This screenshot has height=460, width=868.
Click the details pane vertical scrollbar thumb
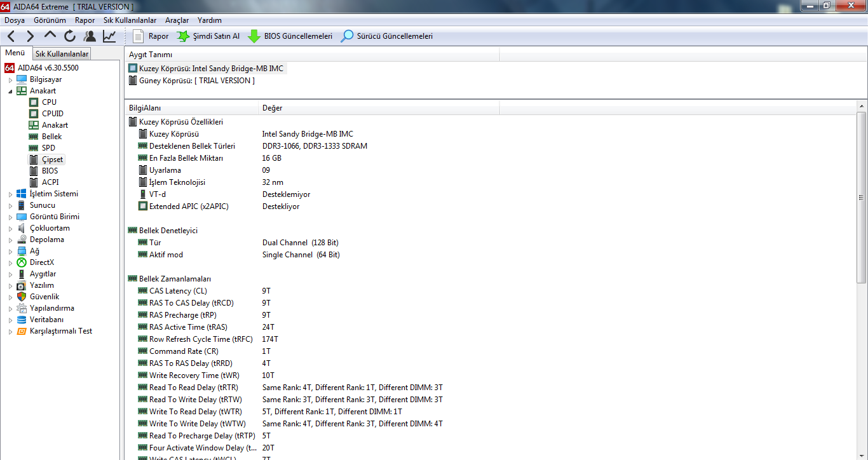tap(862, 197)
